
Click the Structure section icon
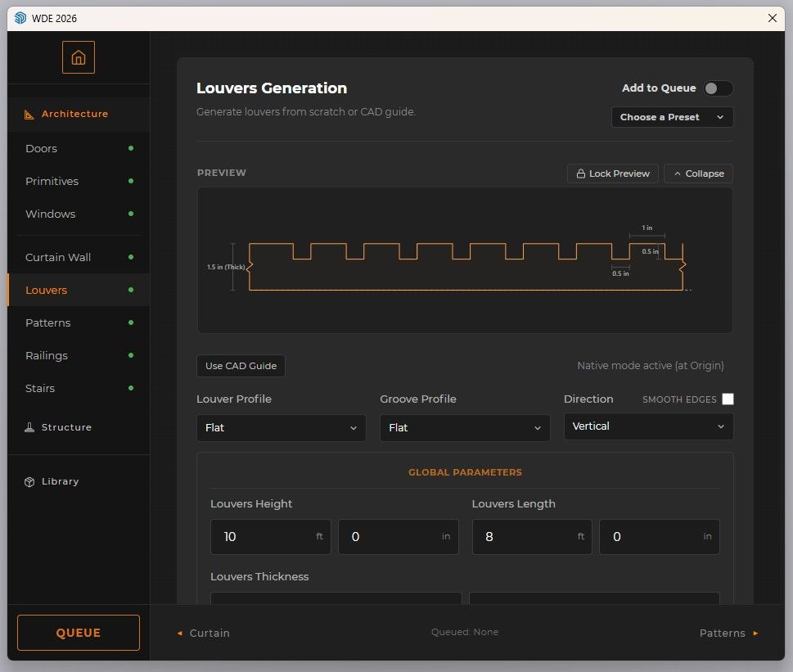[29, 427]
